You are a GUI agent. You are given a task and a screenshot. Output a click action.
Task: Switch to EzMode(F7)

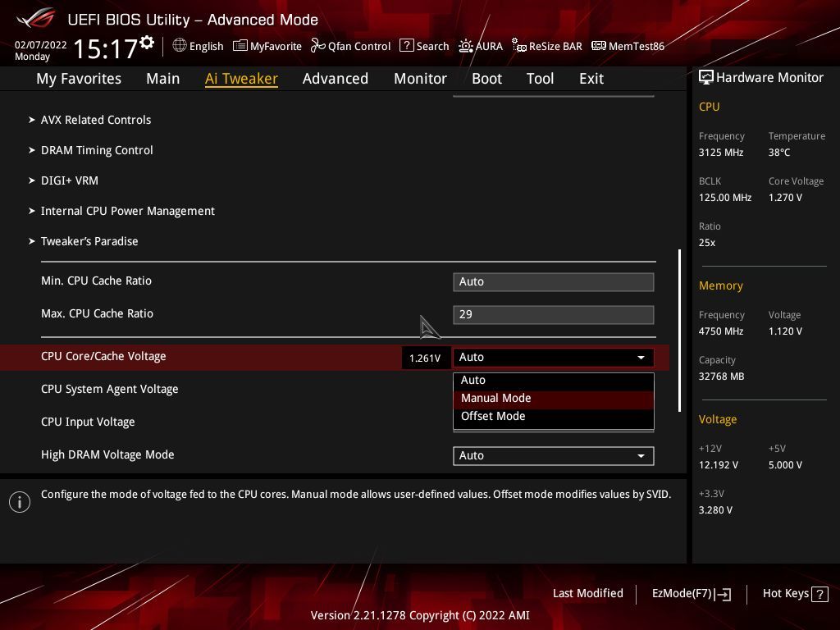click(682, 594)
